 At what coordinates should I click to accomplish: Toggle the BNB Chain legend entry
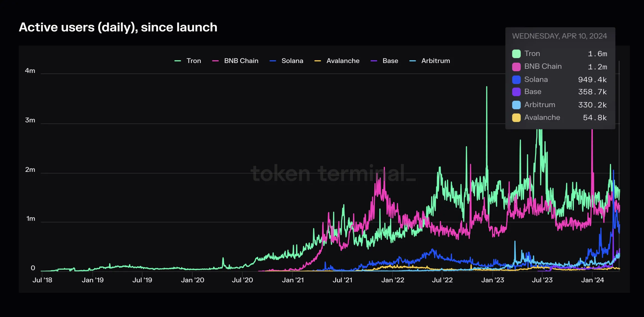(235, 61)
